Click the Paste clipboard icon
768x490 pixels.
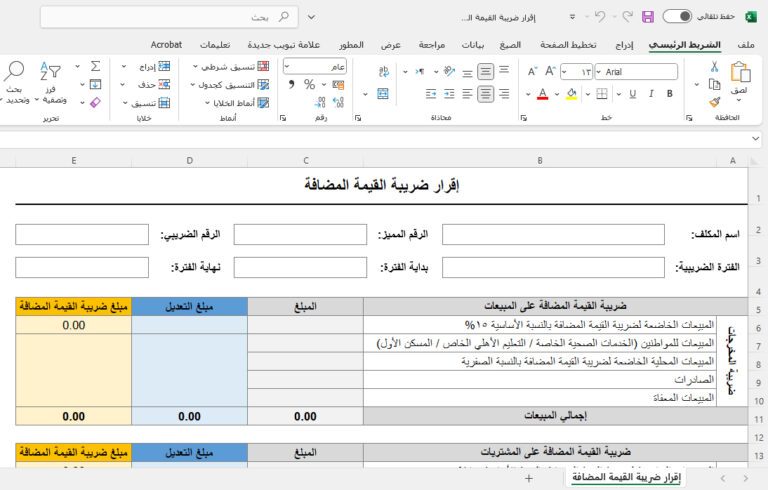pyautogui.click(x=740, y=72)
